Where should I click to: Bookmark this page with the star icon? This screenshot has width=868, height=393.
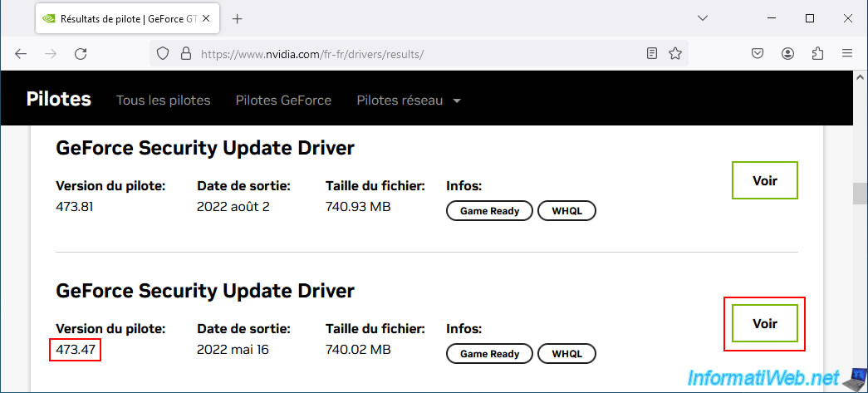(x=675, y=53)
